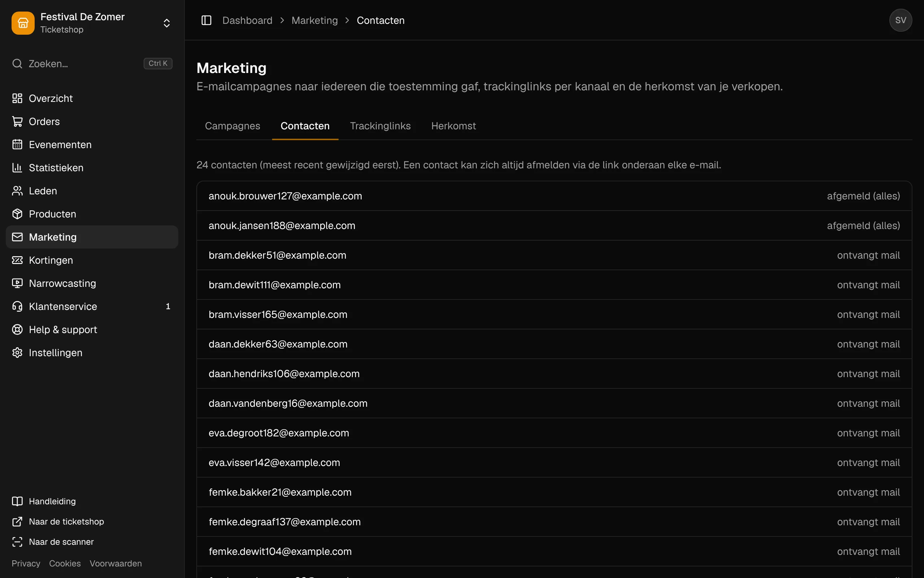The height and width of the screenshot is (578, 924).
Task: Open the Zoeken search field
Action: pos(92,64)
